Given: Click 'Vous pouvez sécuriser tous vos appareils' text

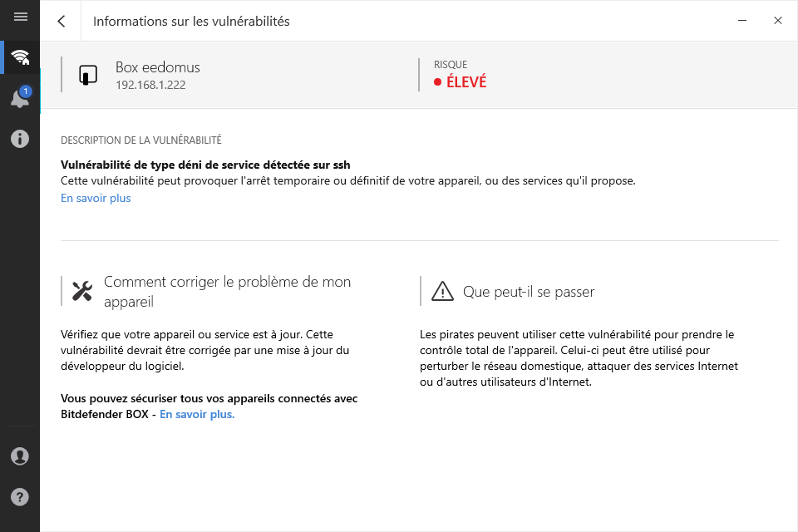Looking at the screenshot, I should tap(209, 406).
